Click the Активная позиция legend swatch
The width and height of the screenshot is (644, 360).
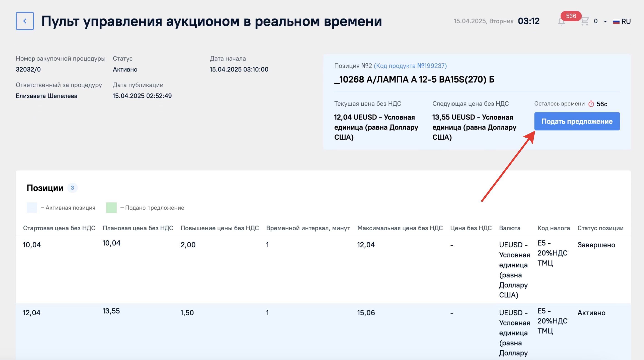(x=32, y=207)
